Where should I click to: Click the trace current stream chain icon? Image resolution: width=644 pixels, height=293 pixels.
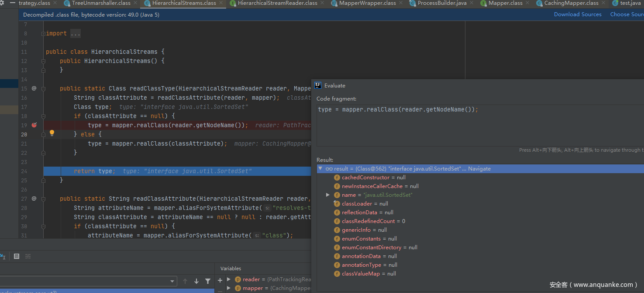28,256
